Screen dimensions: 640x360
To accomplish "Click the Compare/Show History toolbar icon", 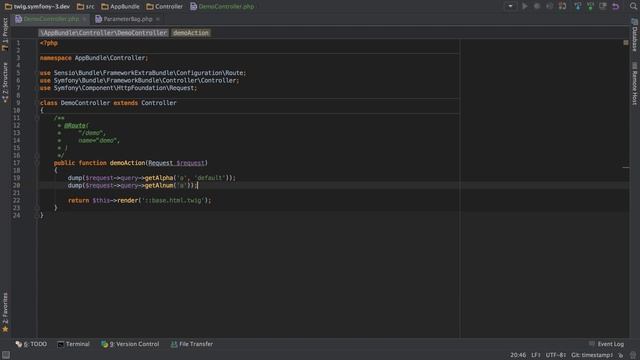I will click(x=603, y=7).
